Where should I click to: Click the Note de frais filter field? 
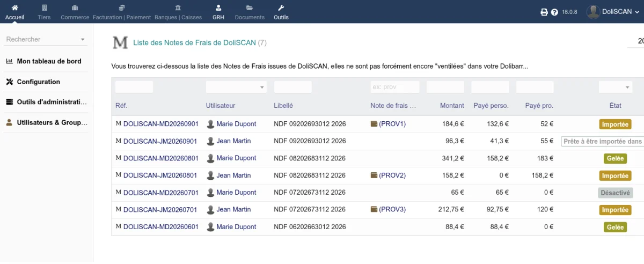click(394, 87)
